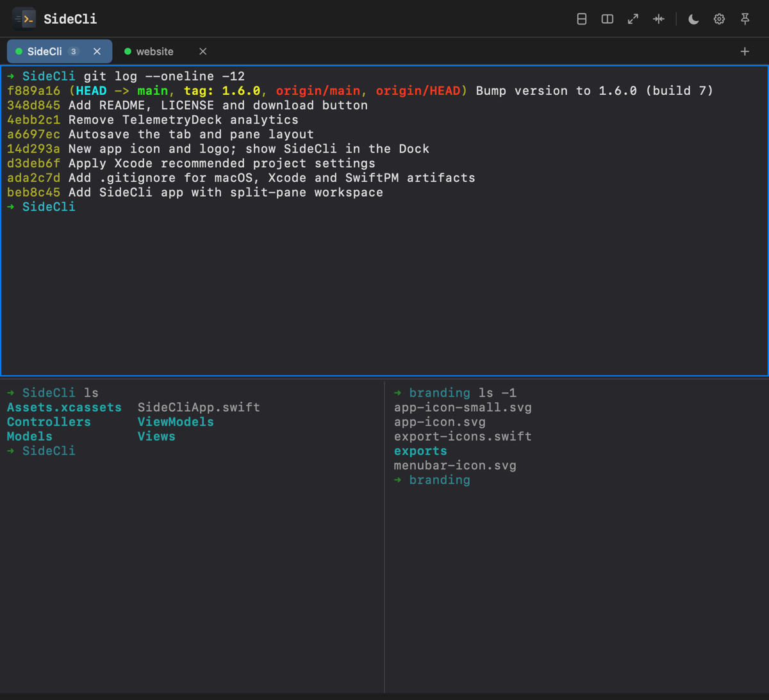
Task: Click the 'ls -1' command in branding pane
Action: coord(497,393)
